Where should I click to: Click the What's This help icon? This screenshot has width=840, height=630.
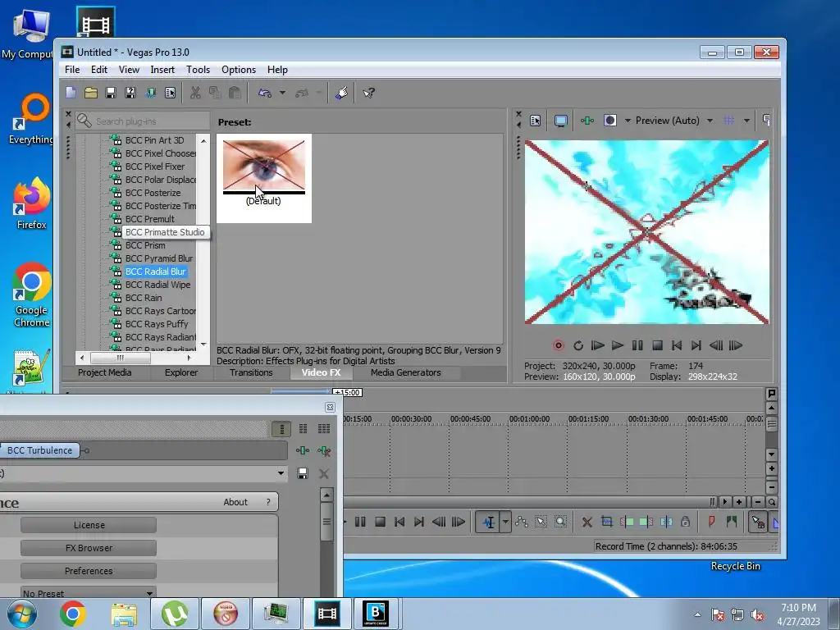368,93
